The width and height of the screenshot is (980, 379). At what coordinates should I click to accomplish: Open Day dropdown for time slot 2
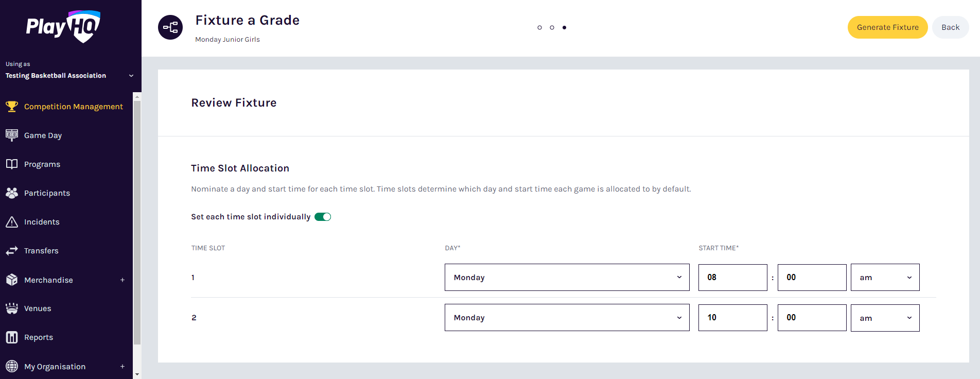(567, 318)
